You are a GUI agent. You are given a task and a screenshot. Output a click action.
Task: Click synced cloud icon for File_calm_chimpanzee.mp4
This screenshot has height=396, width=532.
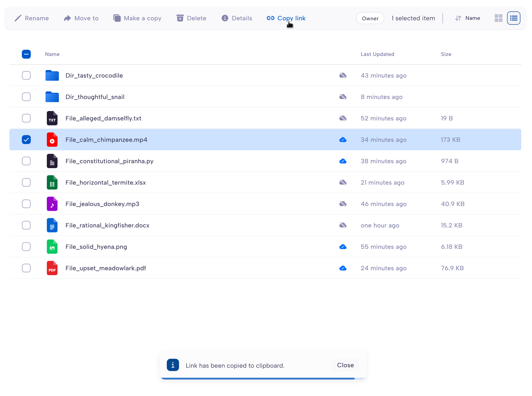point(343,140)
